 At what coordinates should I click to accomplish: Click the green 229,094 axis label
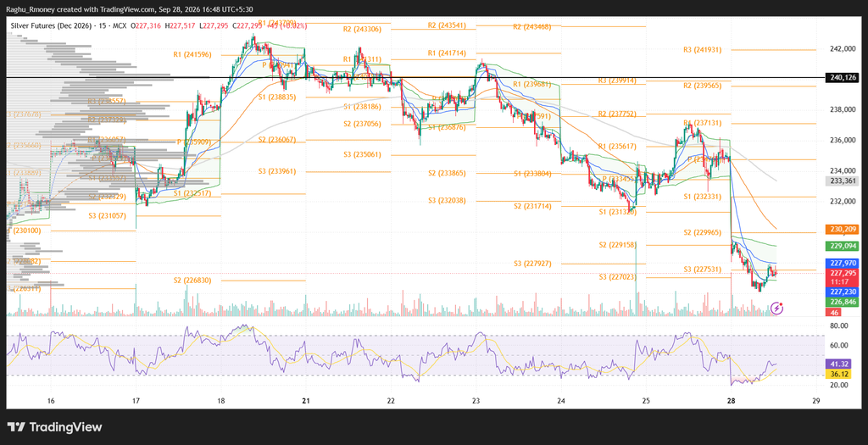pyautogui.click(x=842, y=246)
